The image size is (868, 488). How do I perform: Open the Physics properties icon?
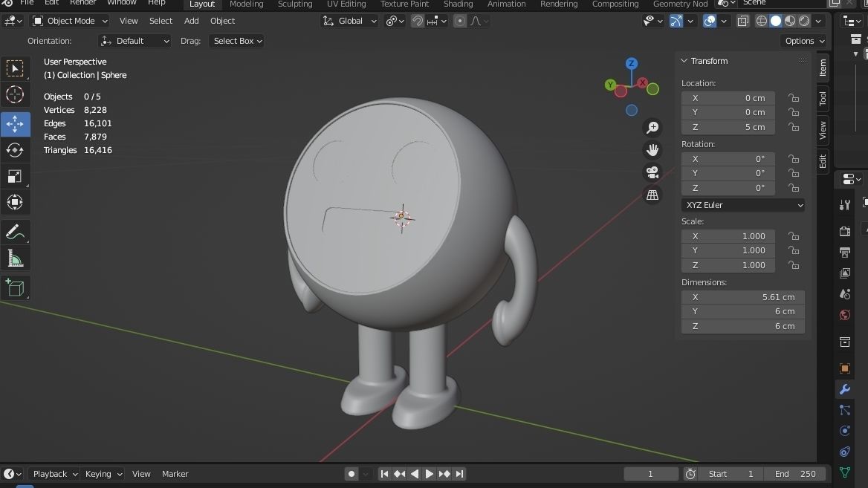pos(845,431)
